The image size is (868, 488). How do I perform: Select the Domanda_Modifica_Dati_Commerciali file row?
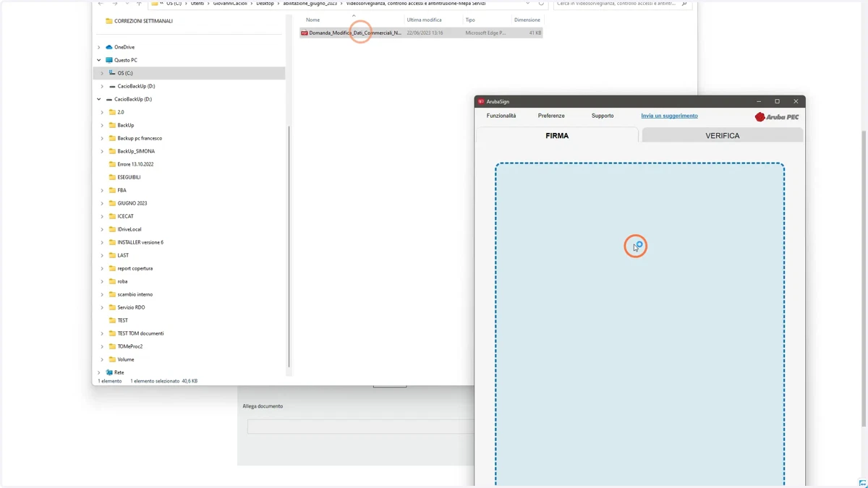click(421, 33)
